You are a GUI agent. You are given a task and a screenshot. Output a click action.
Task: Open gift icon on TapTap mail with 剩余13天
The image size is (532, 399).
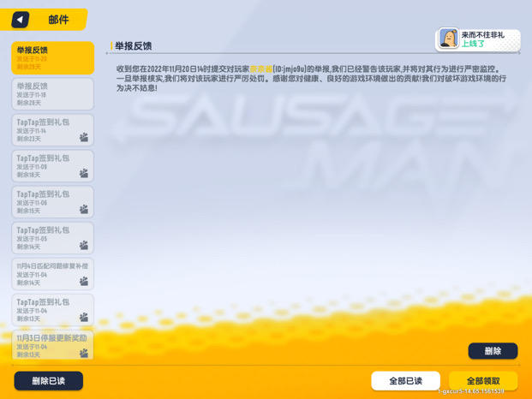click(83, 317)
